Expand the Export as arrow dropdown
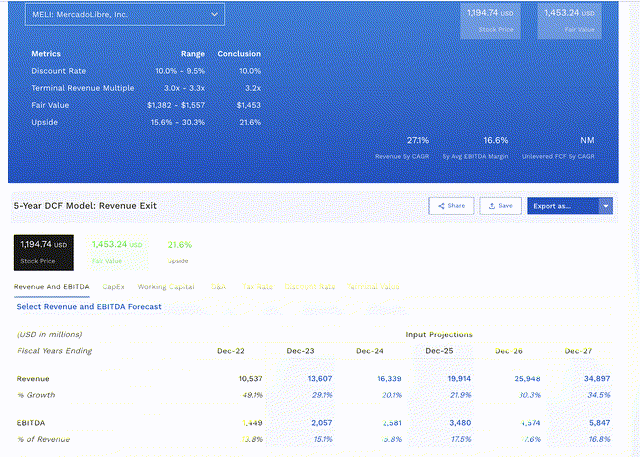The width and height of the screenshot is (640, 457). click(x=606, y=205)
